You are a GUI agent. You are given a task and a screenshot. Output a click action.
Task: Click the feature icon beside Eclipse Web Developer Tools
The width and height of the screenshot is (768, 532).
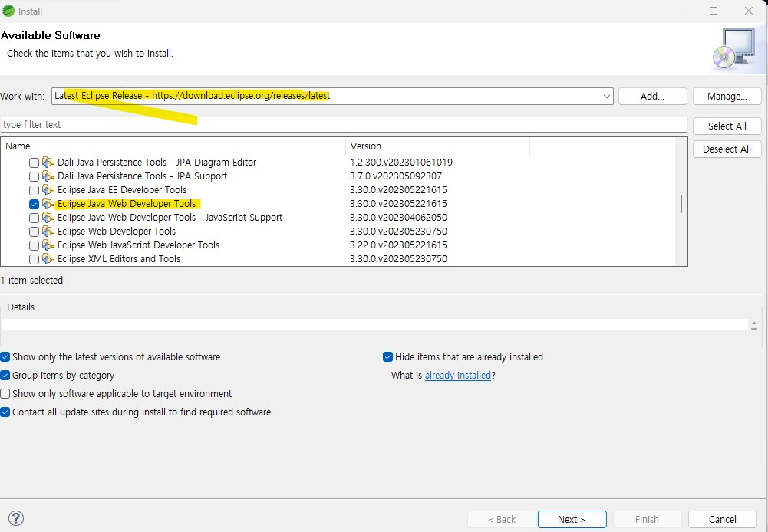48,231
